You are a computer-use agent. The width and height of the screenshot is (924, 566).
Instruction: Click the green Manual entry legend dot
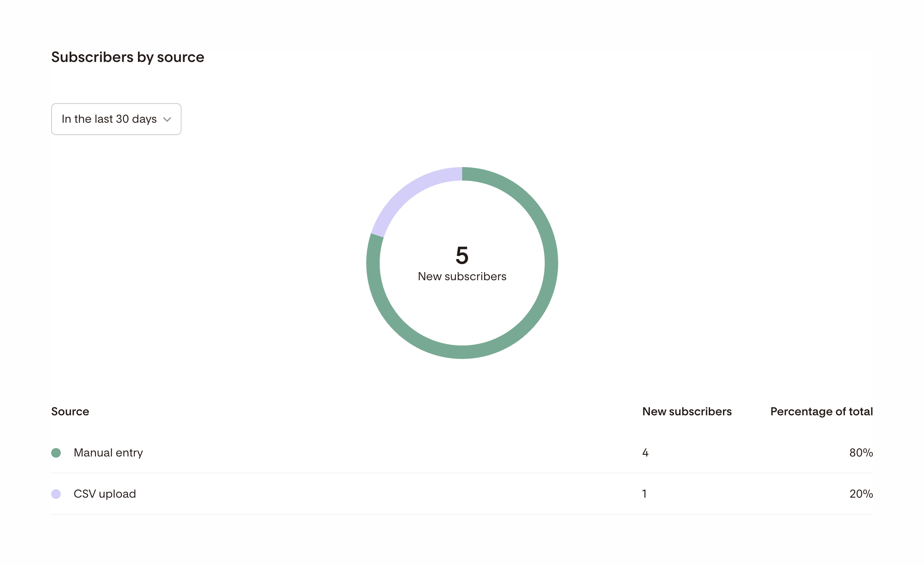click(x=56, y=453)
